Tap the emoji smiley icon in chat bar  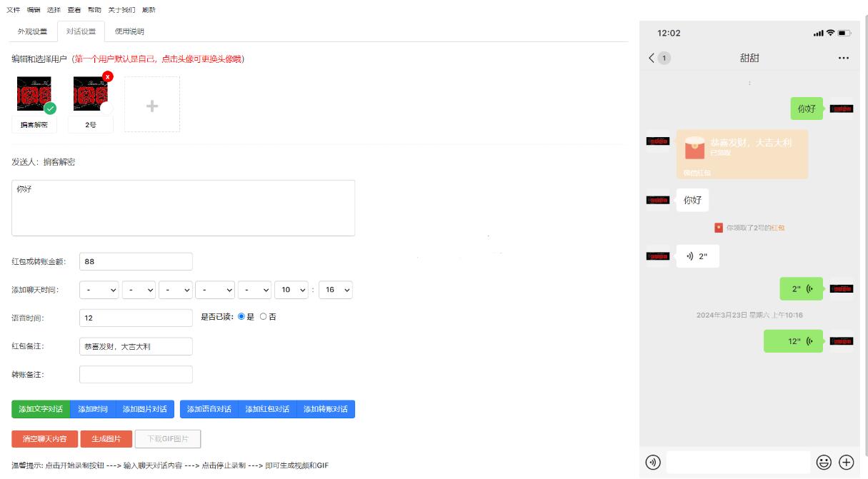click(824, 462)
